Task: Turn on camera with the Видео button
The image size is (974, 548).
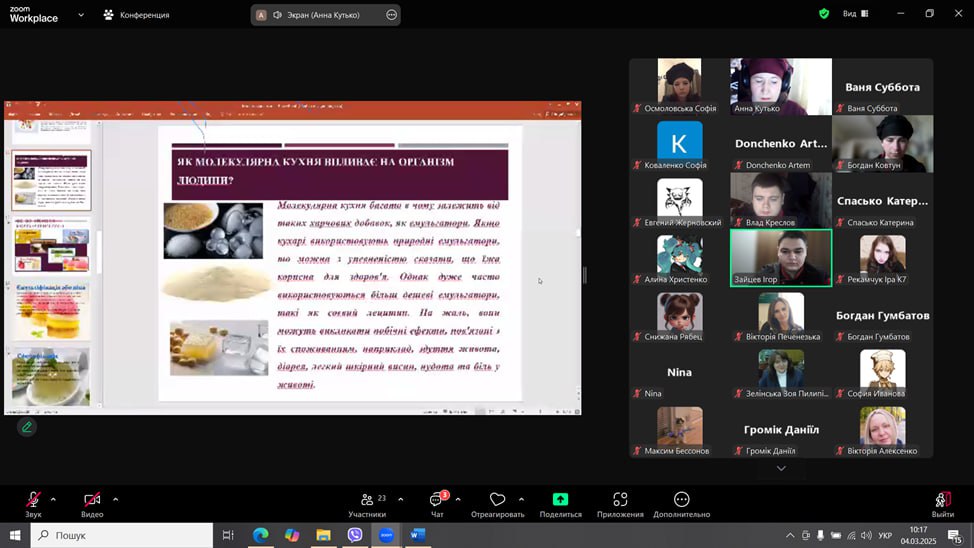Action: 92,500
